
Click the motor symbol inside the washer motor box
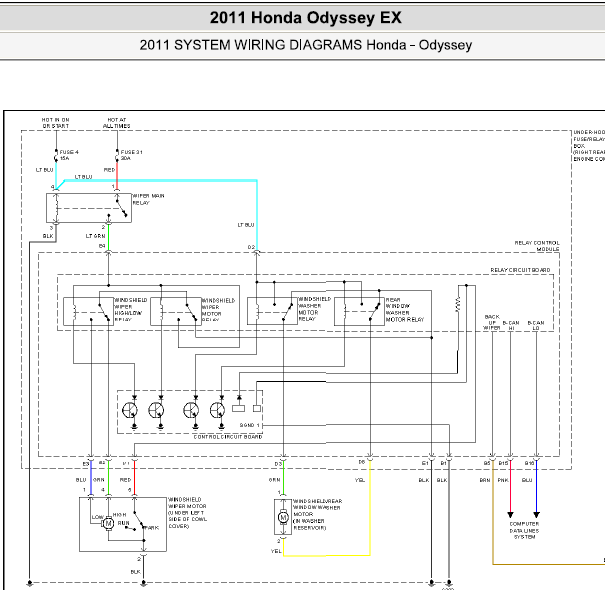tap(283, 517)
